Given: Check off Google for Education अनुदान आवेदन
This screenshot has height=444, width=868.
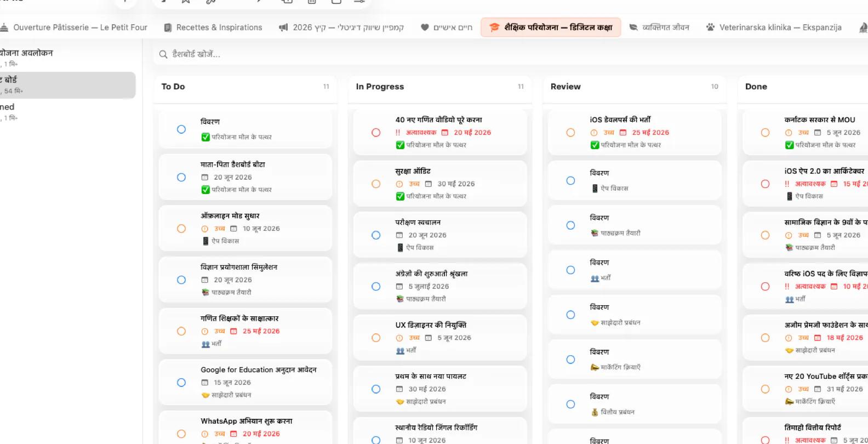Looking at the screenshot, I should point(181,383).
